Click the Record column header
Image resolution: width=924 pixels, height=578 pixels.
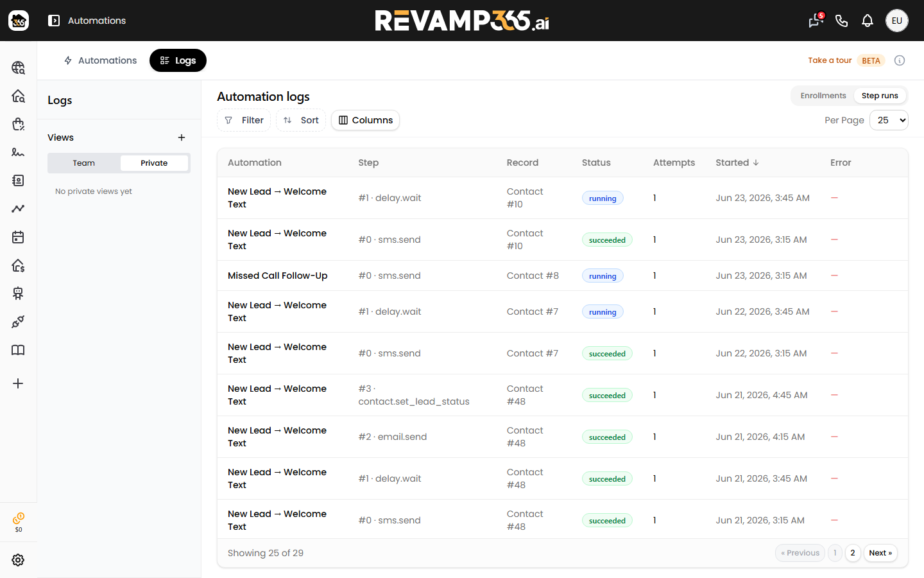point(522,162)
